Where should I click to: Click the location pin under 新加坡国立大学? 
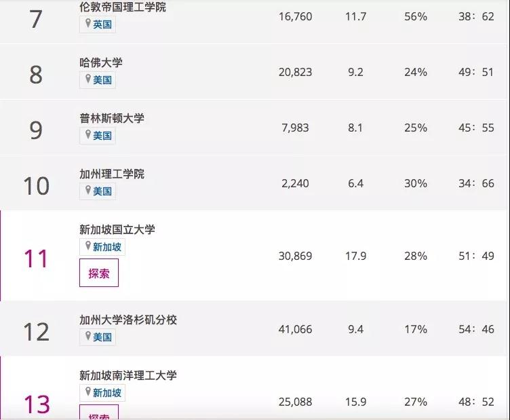[x=87, y=246]
